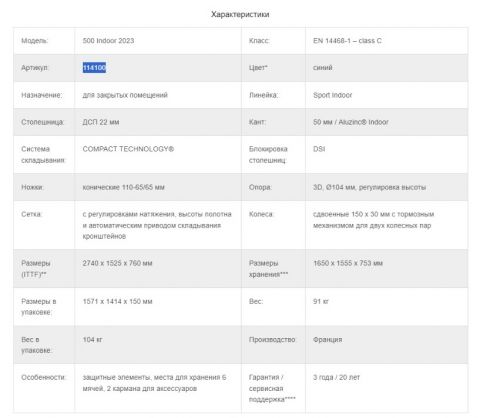The image size is (480, 418).
Task: Select the model value 500 Indoor 2023
Action: tap(108, 41)
